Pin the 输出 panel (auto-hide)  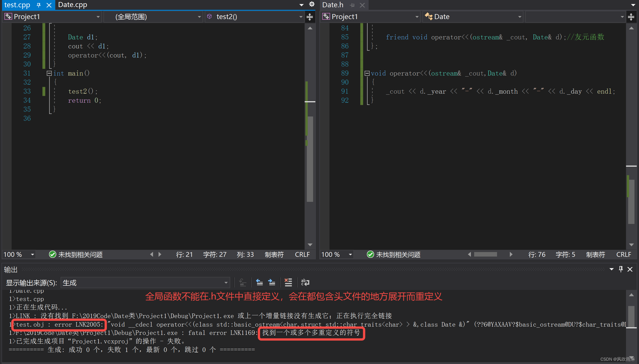[x=621, y=269]
